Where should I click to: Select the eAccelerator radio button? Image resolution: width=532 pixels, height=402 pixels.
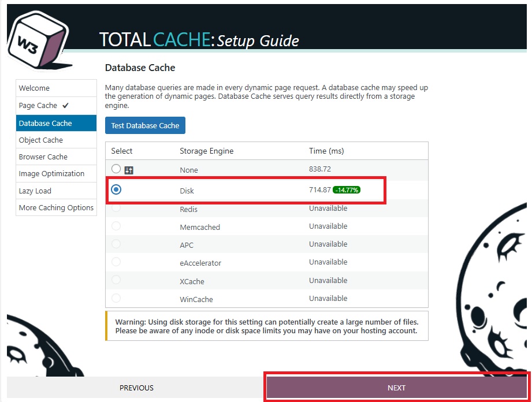[116, 262]
